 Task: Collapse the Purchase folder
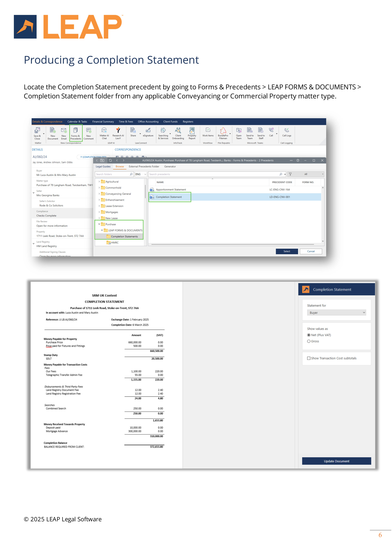tap(99, 224)
